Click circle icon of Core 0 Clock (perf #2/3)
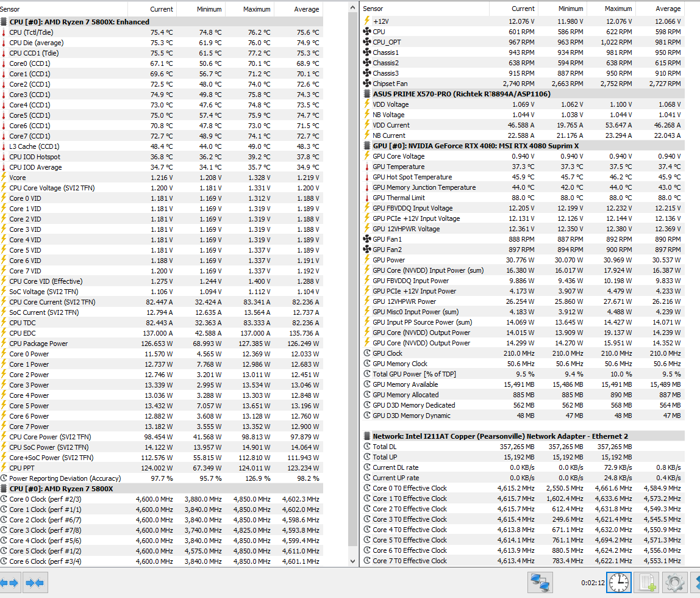Screen dimensions: 700x598 4,499
